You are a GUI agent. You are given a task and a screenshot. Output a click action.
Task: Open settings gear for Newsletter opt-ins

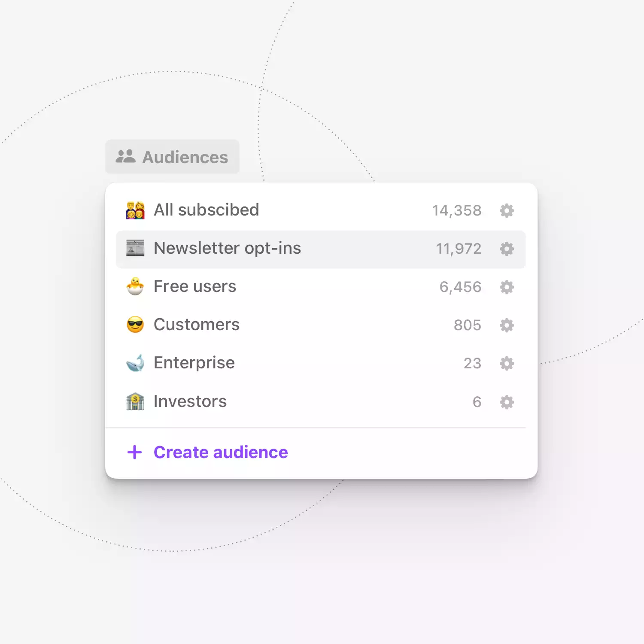point(507,249)
